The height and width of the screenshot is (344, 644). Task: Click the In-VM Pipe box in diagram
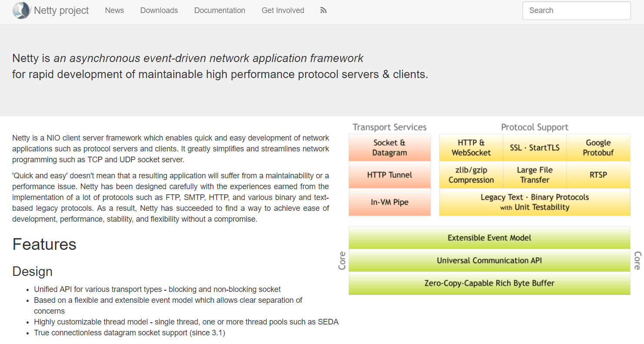pos(390,202)
